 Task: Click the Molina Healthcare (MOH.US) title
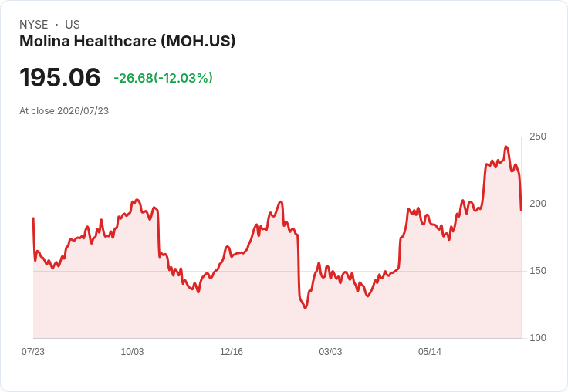127,41
